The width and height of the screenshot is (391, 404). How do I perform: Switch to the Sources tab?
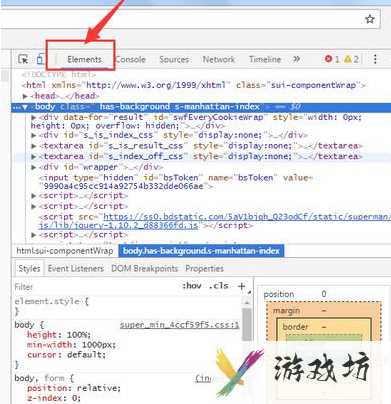click(174, 59)
